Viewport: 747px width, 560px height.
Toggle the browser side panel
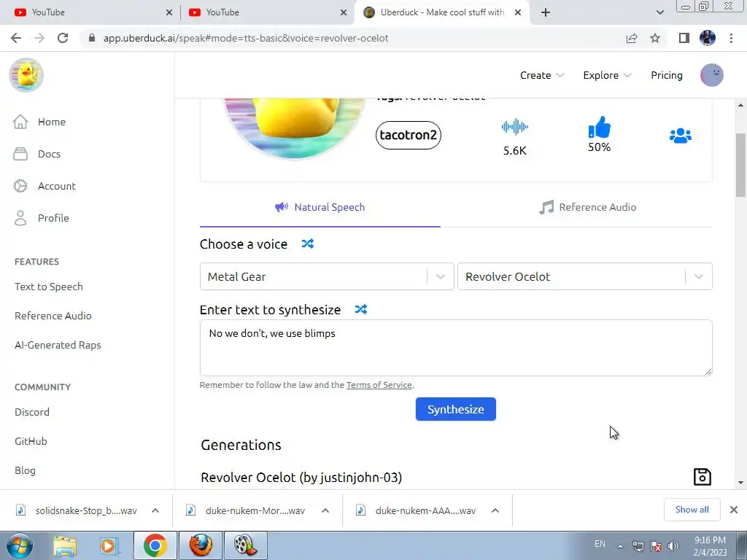[684, 38]
